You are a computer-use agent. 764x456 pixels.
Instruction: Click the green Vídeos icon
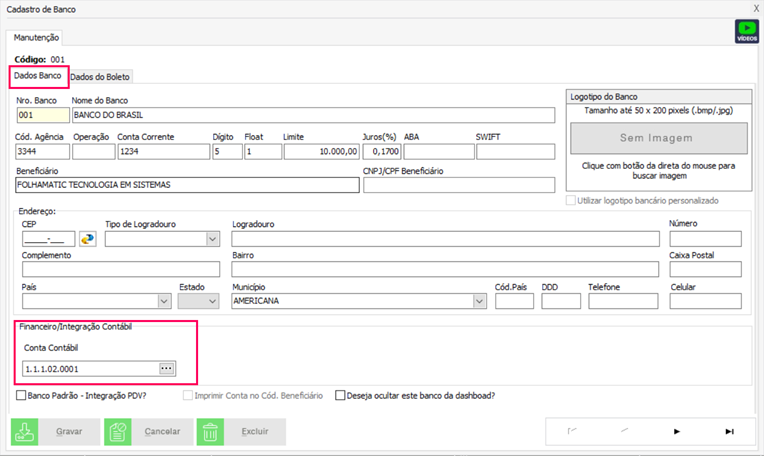pos(747,31)
